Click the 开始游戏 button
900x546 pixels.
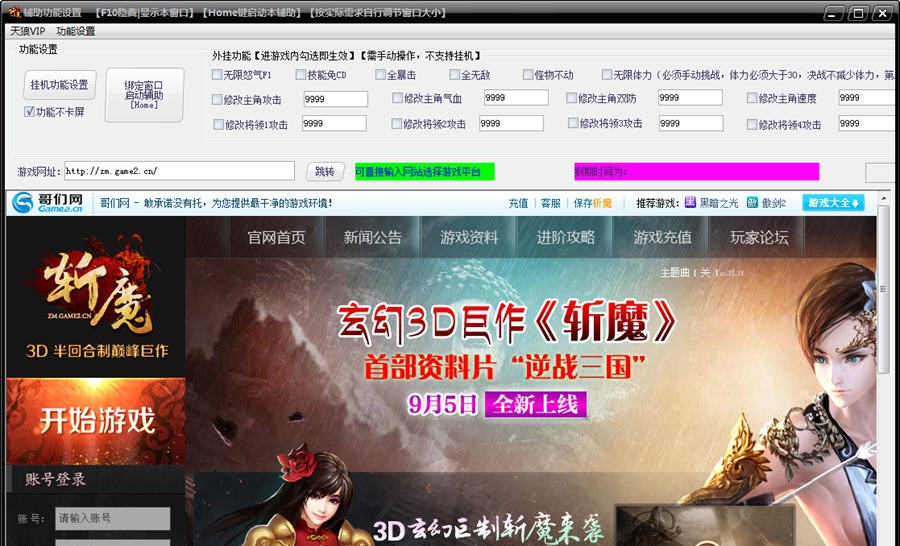(96, 421)
